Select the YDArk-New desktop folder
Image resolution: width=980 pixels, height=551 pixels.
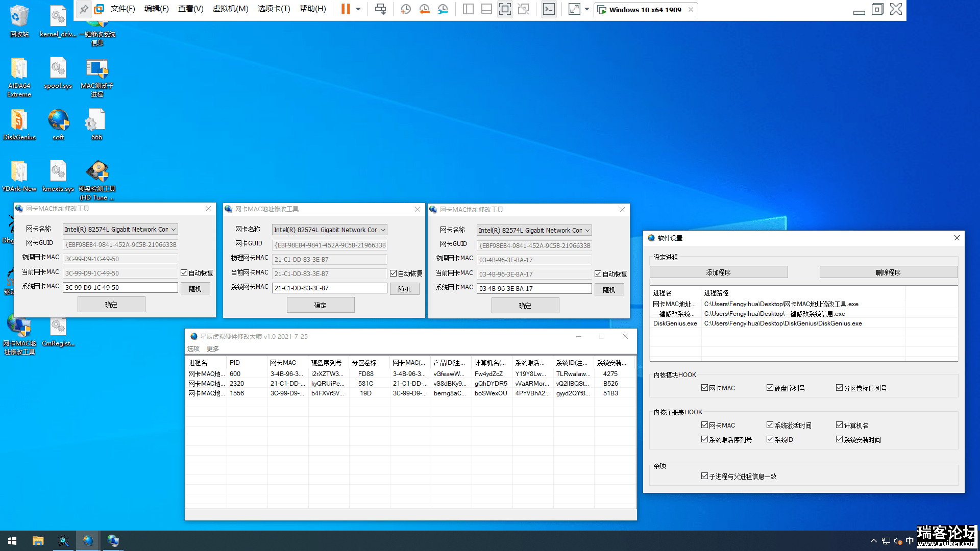19,177
